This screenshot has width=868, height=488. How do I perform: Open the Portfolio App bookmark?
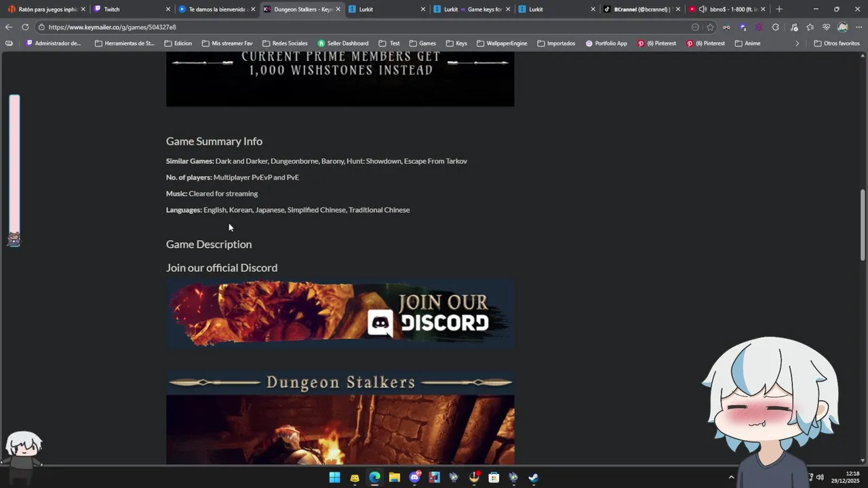coord(606,43)
